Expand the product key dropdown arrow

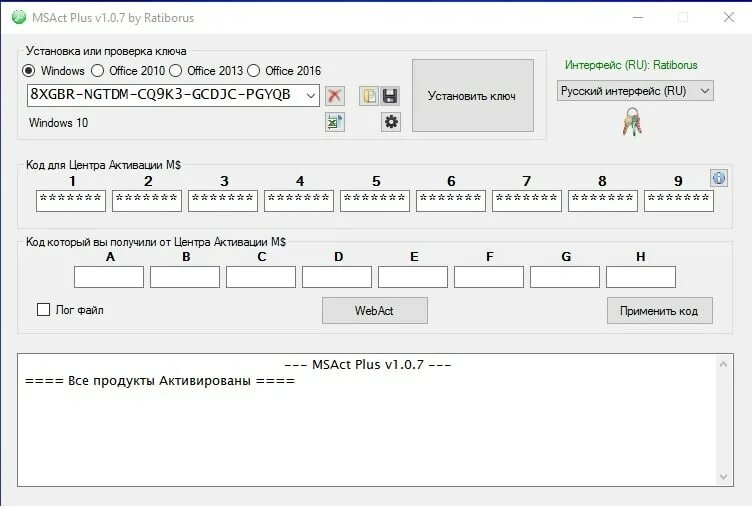tap(311, 95)
